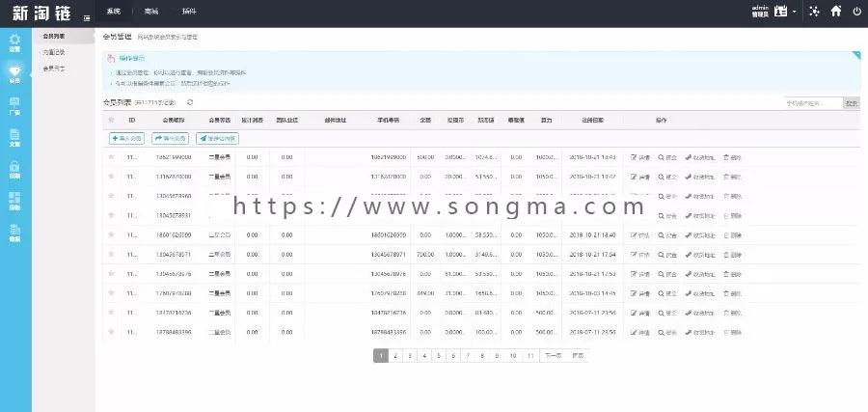Click the admin ID-card avatar icon
868x412 pixels.
coord(780,11)
